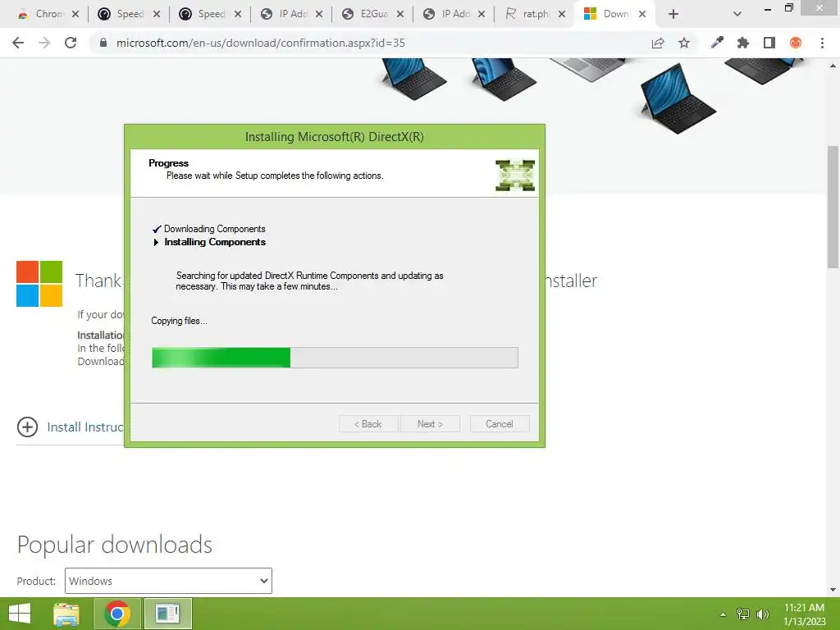Click the browser forward arrow
Screen dimensions: 840x630
(x=44, y=43)
